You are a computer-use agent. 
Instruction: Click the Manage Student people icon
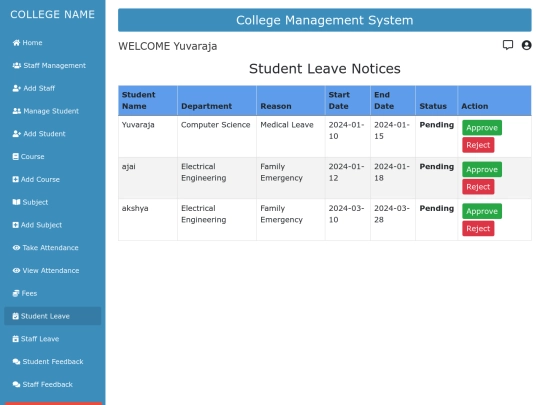pyautogui.click(x=17, y=111)
